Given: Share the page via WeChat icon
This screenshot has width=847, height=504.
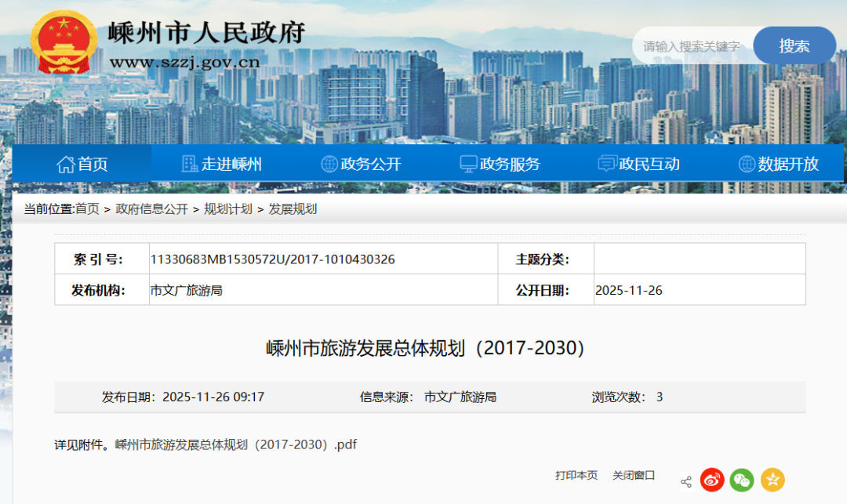Looking at the screenshot, I should (742, 480).
